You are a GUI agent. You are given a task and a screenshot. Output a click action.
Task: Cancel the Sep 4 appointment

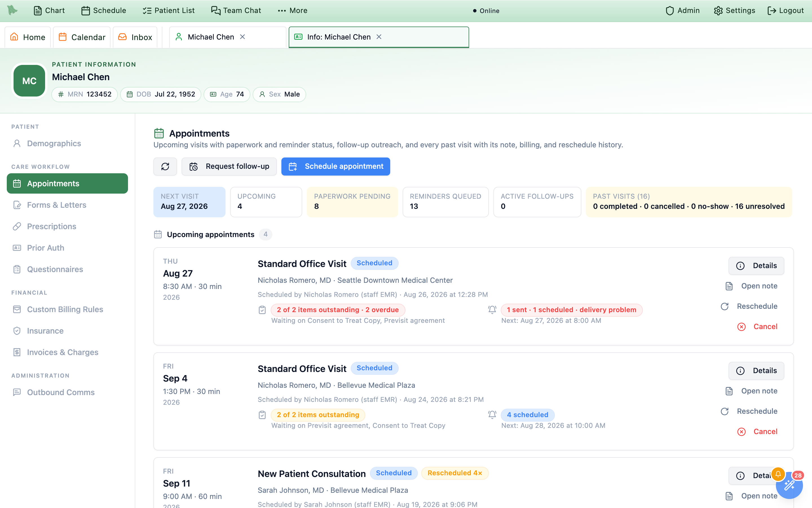click(757, 432)
